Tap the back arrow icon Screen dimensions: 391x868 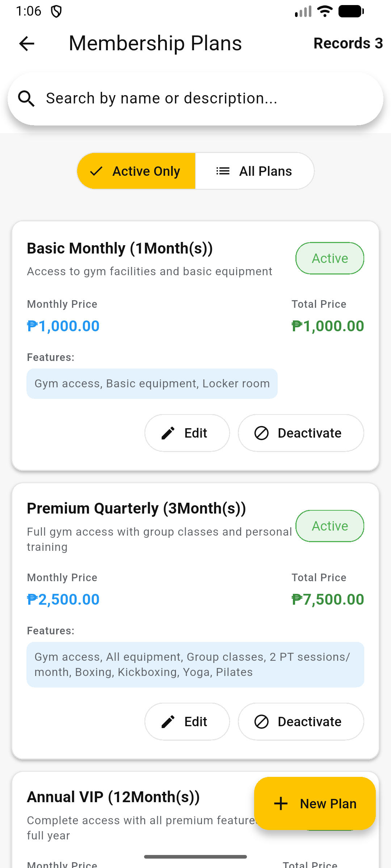26,44
